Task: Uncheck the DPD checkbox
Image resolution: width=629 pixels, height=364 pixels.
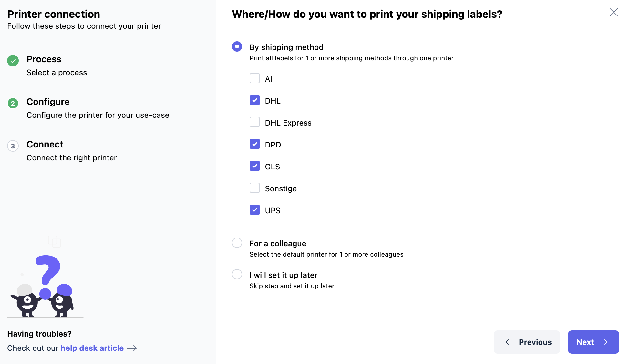Action: click(x=255, y=144)
